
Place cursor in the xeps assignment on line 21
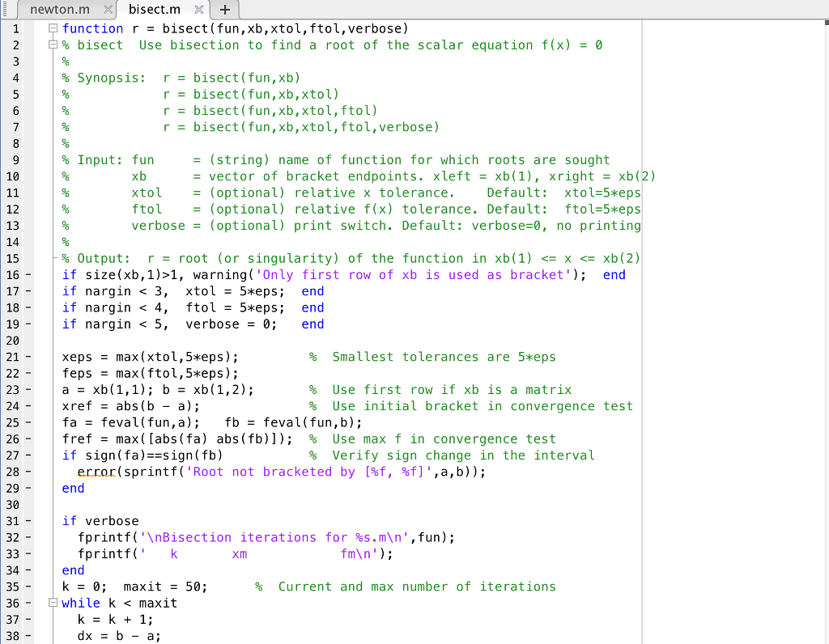(x=89, y=357)
